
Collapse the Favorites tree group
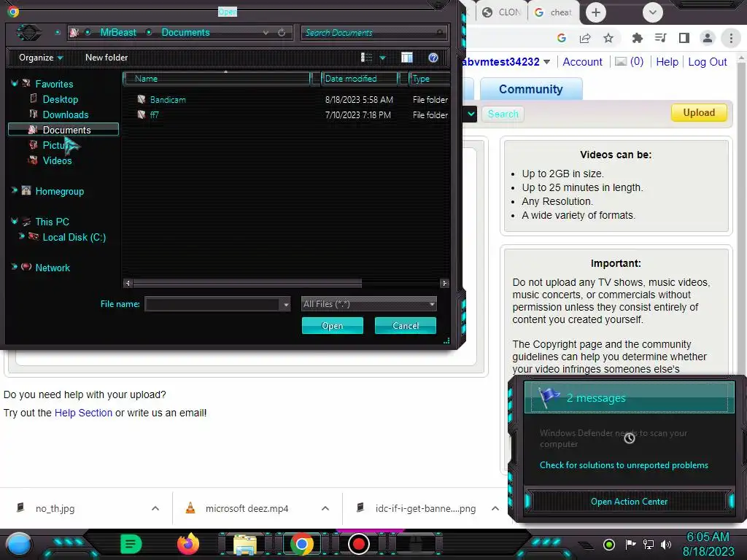(15, 83)
